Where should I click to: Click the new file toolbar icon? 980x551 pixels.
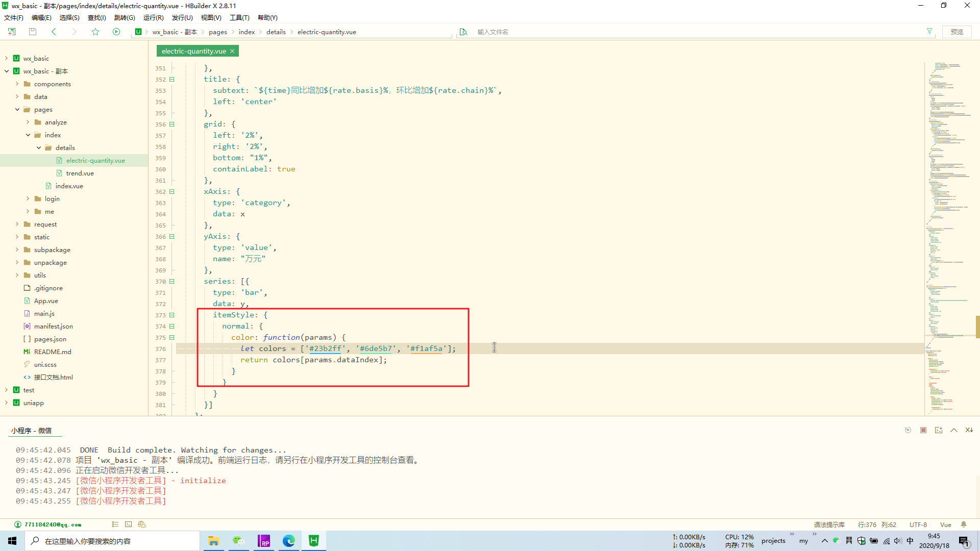12,32
